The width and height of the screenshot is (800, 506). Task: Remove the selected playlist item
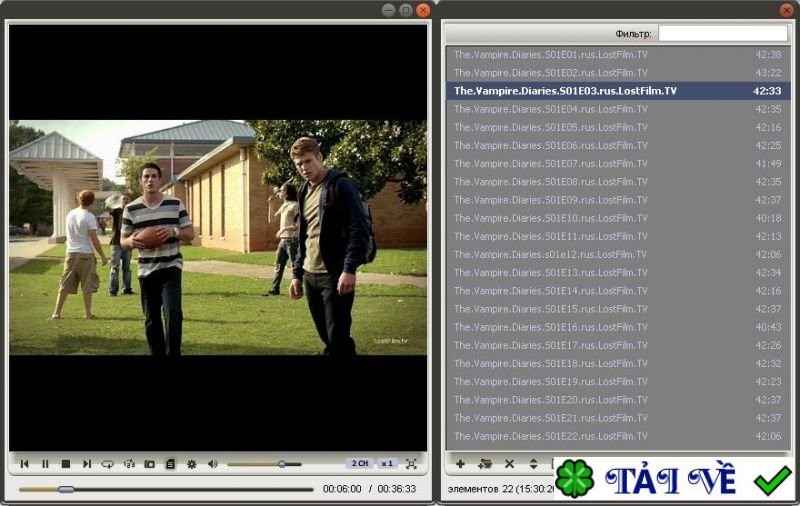509,464
